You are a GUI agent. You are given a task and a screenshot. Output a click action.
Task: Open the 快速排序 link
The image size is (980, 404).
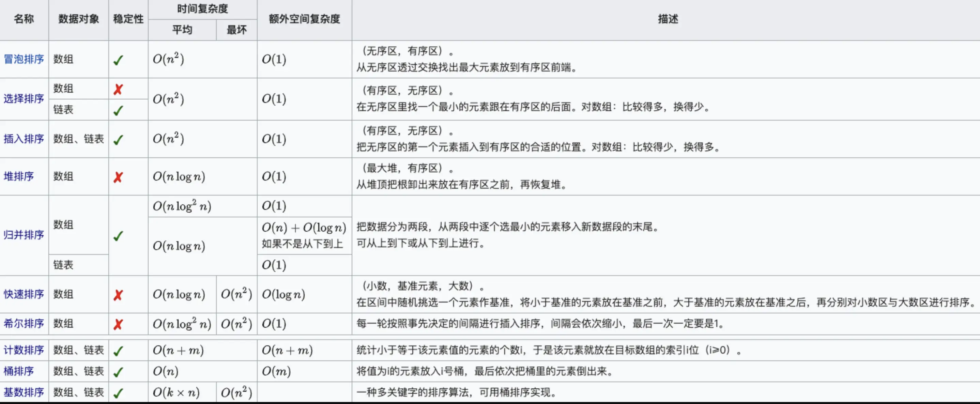tap(24, 294)
